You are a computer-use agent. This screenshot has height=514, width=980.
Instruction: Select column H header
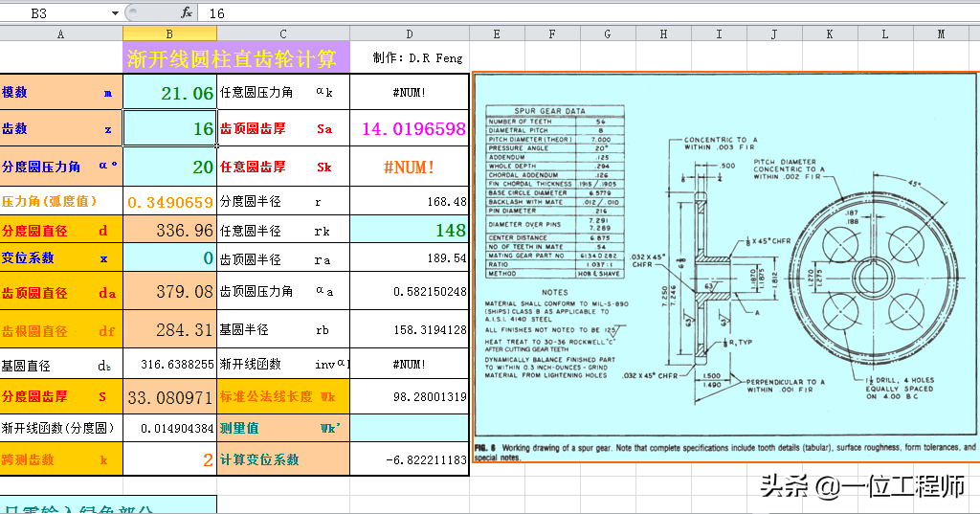click(x=663, y=34)
